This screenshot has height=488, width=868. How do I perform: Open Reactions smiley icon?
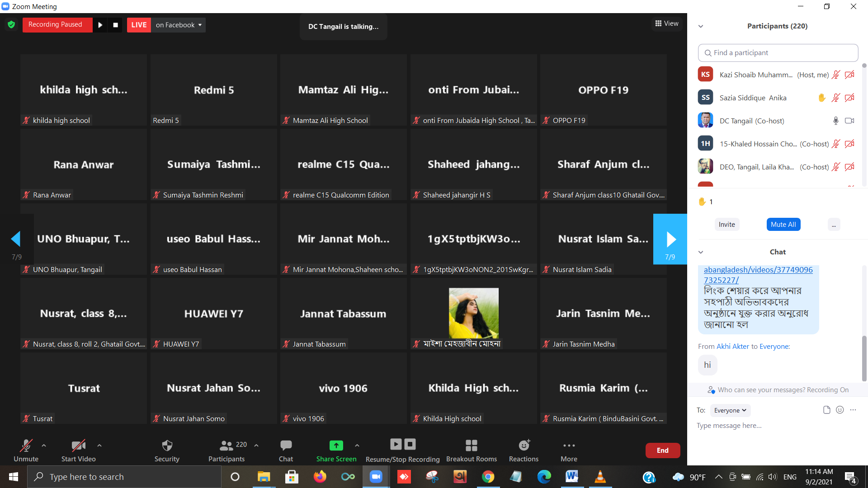(x=524, y=446)
